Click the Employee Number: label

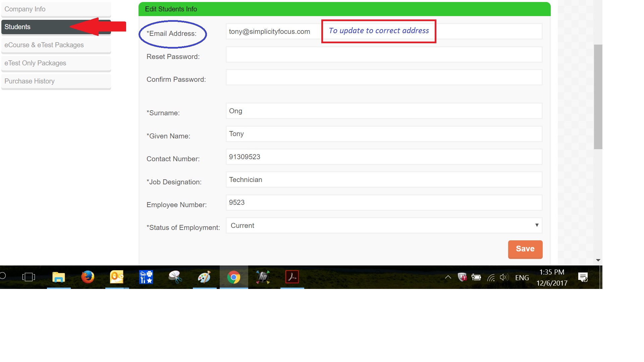(176, 205)
